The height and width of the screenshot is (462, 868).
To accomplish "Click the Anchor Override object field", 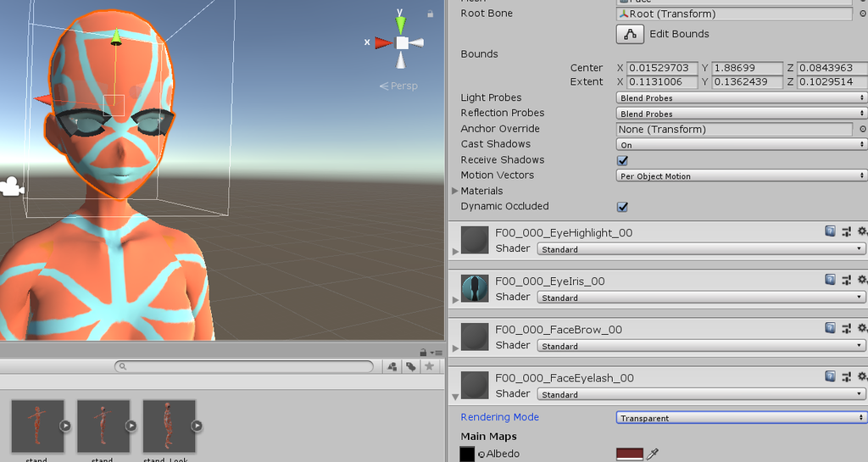I will [734, 129].
